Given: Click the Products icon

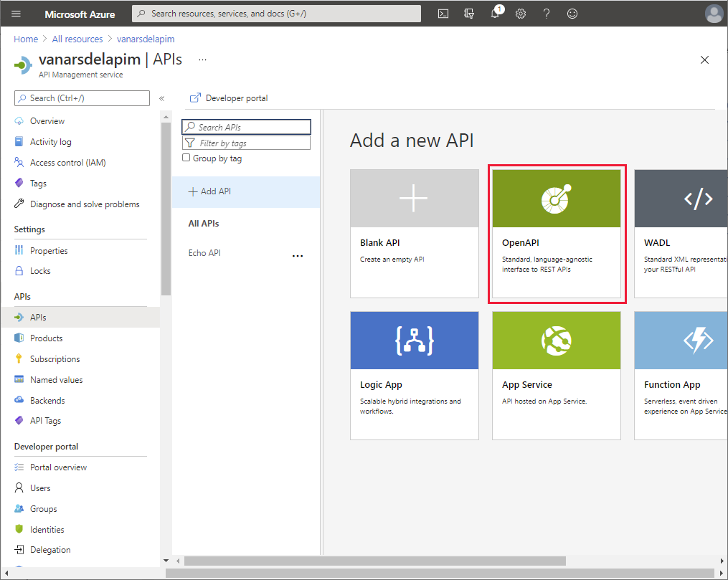Looking at the screenshot, I should click(x=19, y=338).
